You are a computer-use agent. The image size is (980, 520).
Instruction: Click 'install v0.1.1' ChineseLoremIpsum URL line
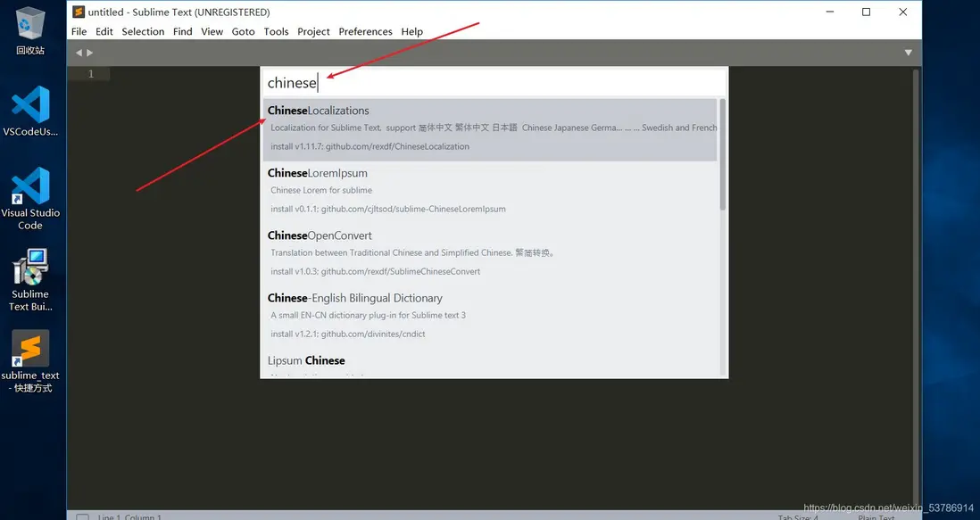pyautogui.click(x=388, y=209)
